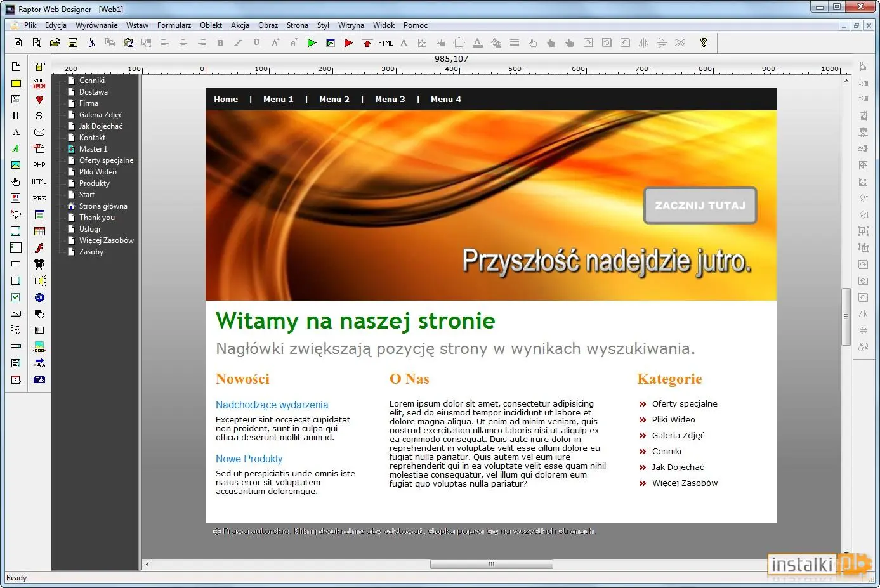The width and height of the screenshot is (880, 588).
Task: Select the image picture tool
Action: (16, 165)
